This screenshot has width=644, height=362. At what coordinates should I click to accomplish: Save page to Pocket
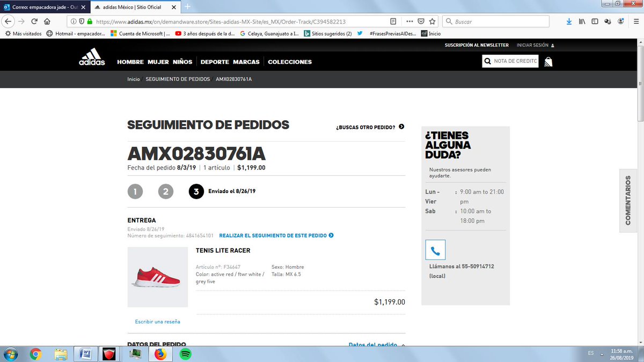coord(421,22)
